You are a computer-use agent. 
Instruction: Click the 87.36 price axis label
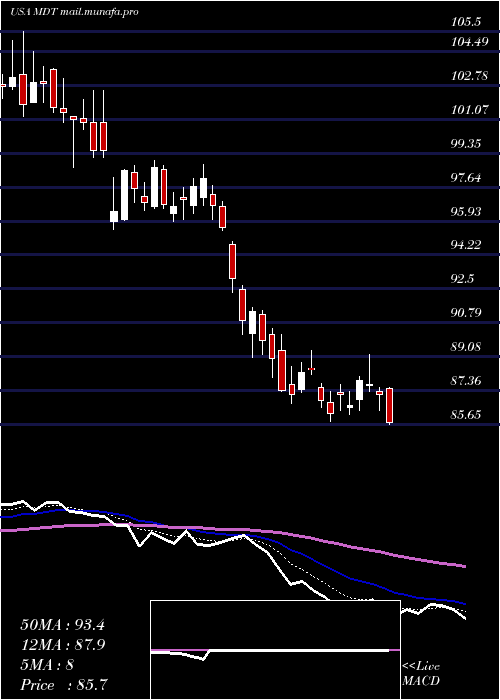(467, 381)
